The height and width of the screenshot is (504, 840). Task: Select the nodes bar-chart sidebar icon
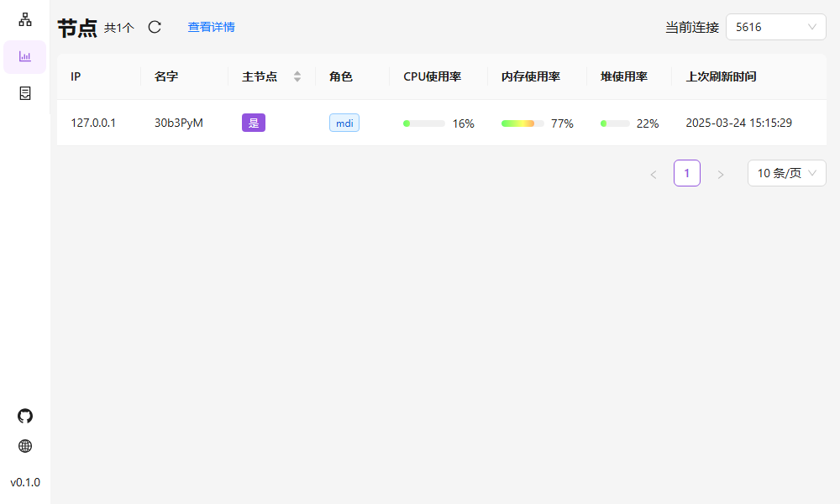click(25, 56)
